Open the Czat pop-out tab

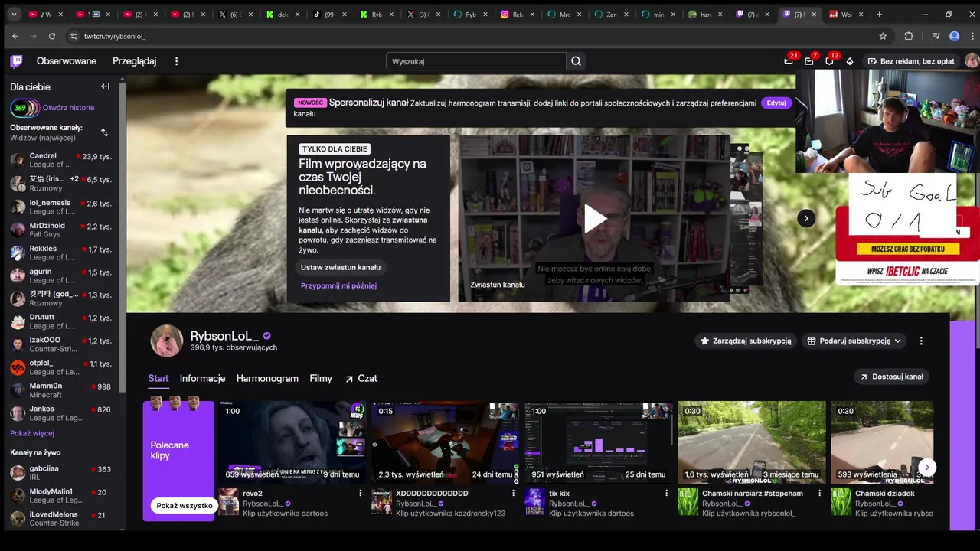(361, 378)
